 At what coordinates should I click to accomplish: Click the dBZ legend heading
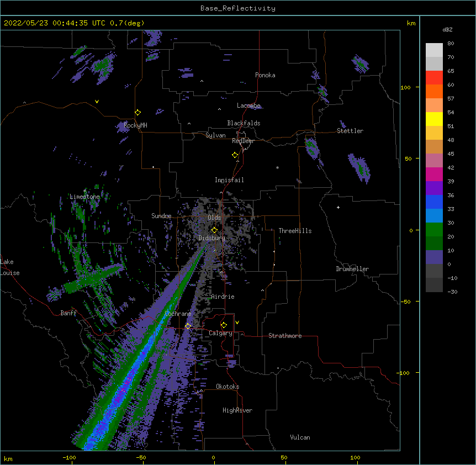[x=447, y=29]
